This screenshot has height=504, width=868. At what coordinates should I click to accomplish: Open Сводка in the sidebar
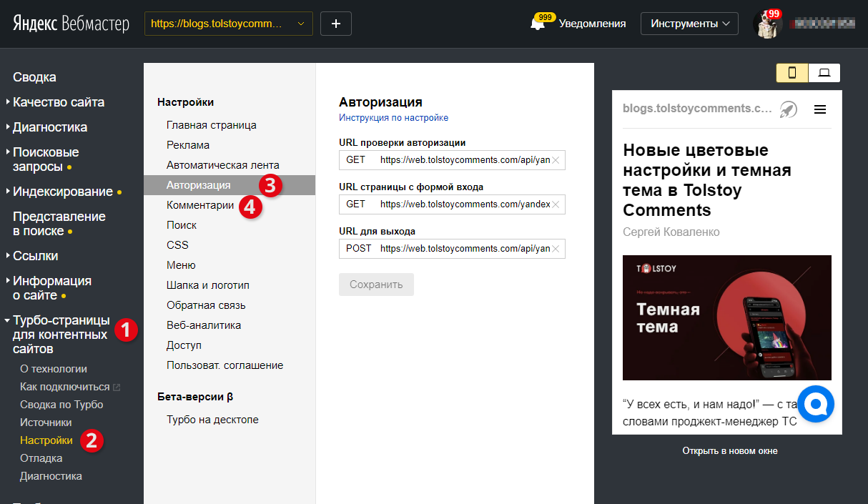coord(34,77)
